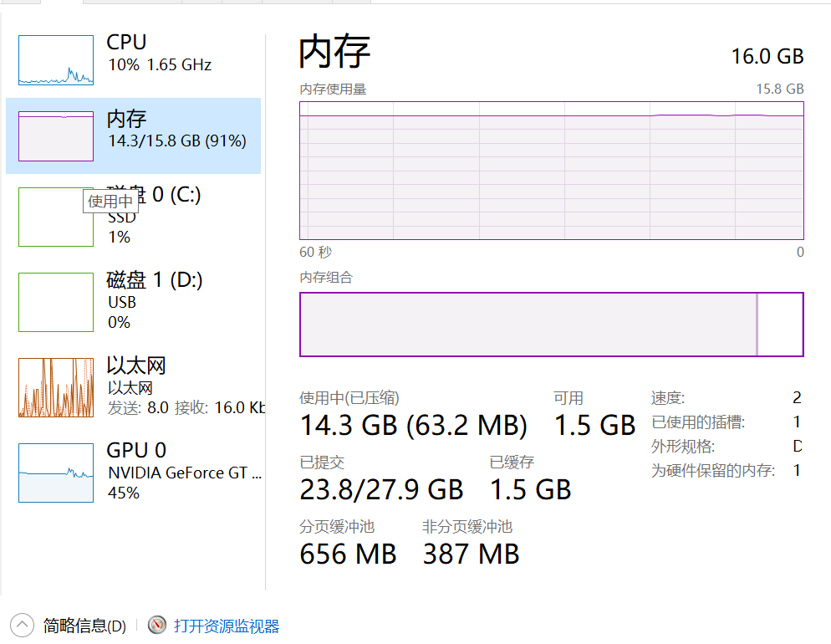
Task: Click the available section of 内存组合 bar
Action: tap(781, 325)
